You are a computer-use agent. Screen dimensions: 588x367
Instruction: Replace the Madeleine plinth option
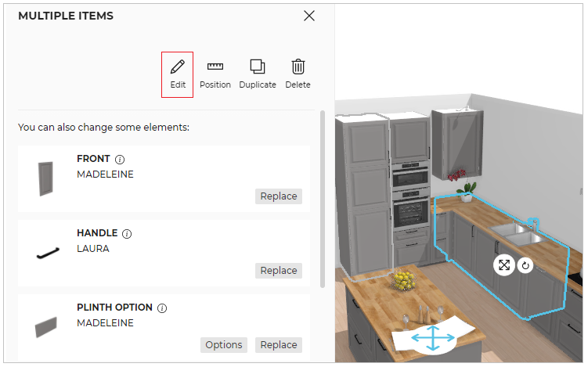coord(278,345)
